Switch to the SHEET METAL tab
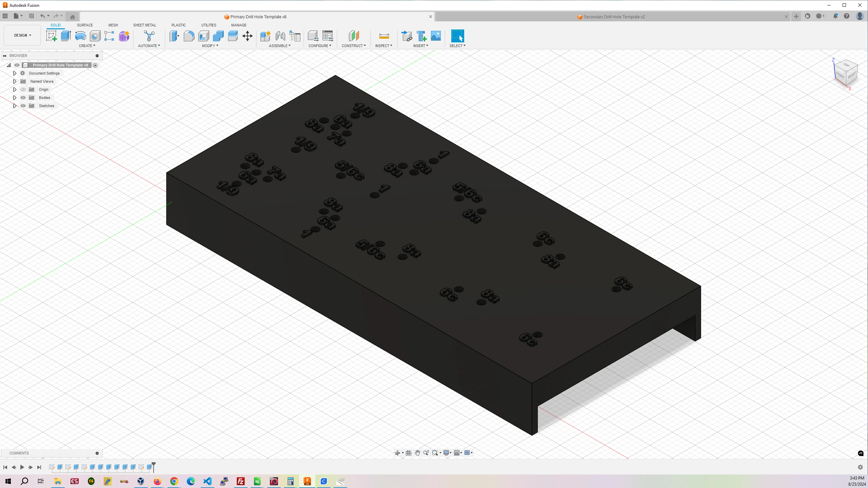The image size is (868, 488). coord(145,25)
